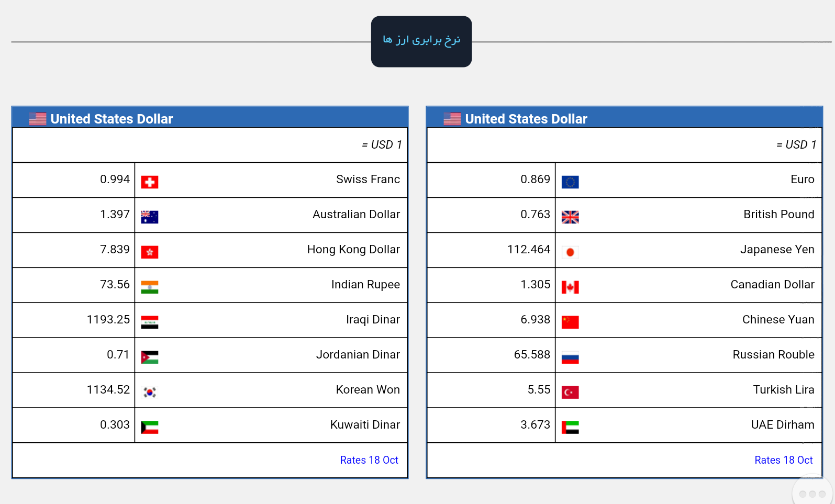Click the Indian flag icon
Image resolution: width=835 pixels, height=504 pixels.
click(150, 287)
